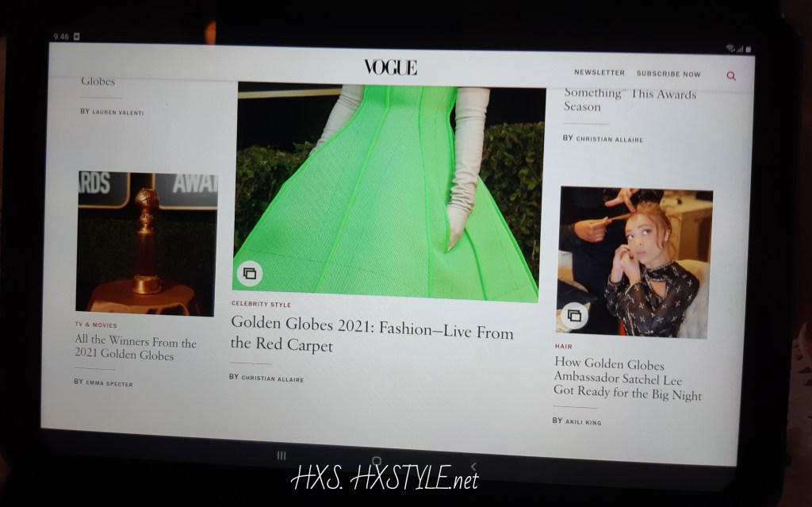
Task: Tap the Android home button
Action: tap(377, 461)
